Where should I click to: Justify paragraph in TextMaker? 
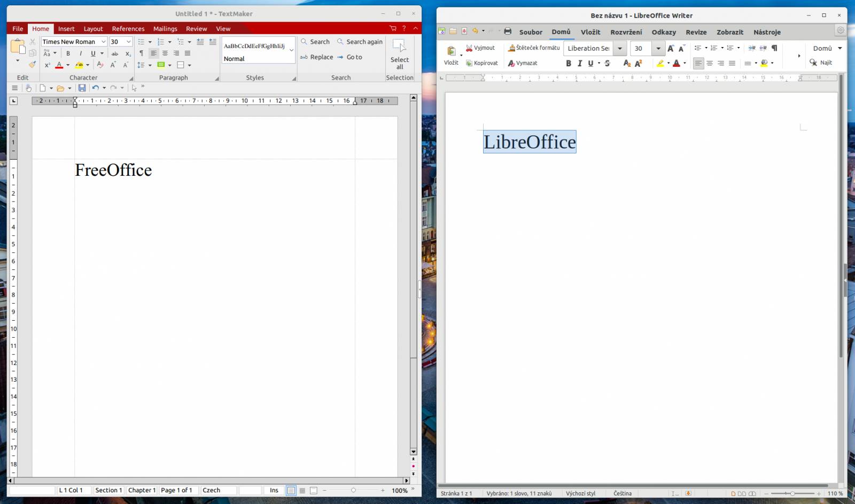click(188, 53)
